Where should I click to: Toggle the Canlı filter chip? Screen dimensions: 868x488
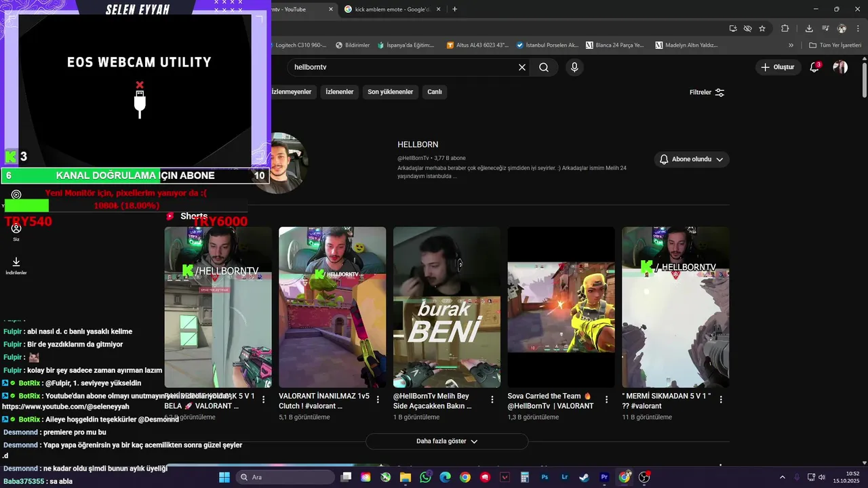click(x=434, y=92)
